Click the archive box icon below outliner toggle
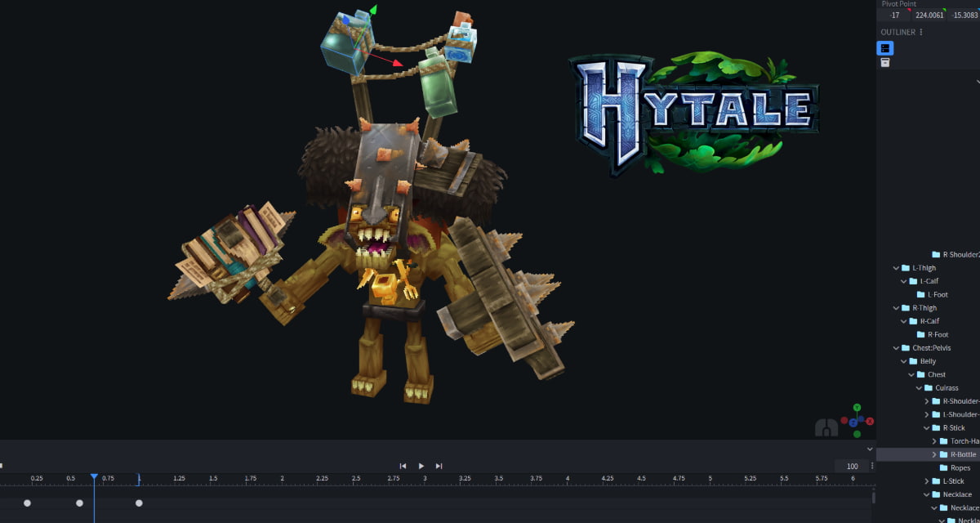Screen dimensions: 980x523 [x=885, y=63]
